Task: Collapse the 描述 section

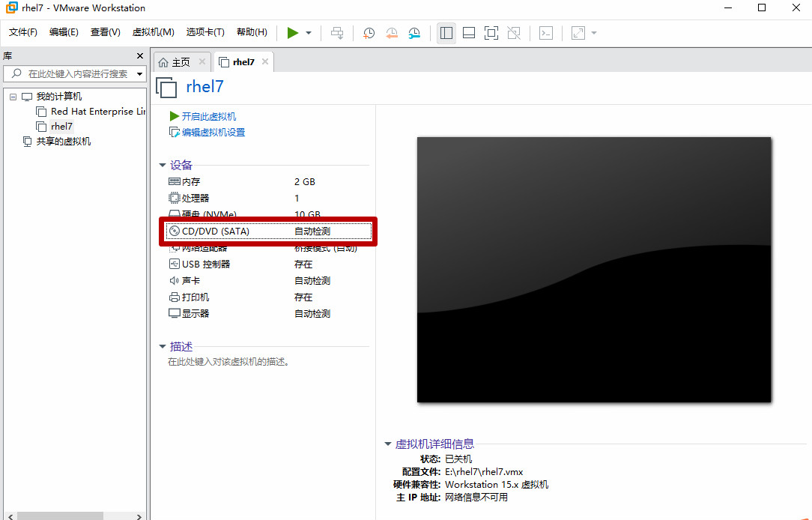Action: pyautogui.click(x=162, y=346)
